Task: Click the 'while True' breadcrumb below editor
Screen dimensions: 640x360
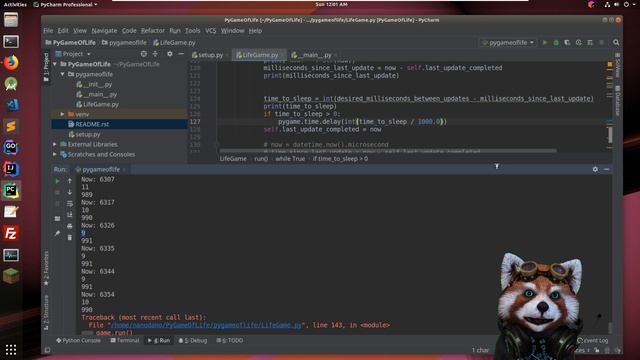Action: click(290, 159)
